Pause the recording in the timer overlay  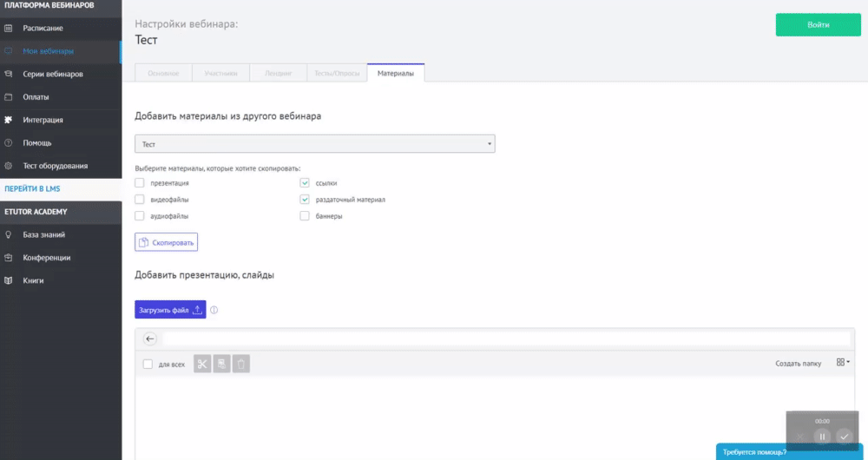coord(822,437)
